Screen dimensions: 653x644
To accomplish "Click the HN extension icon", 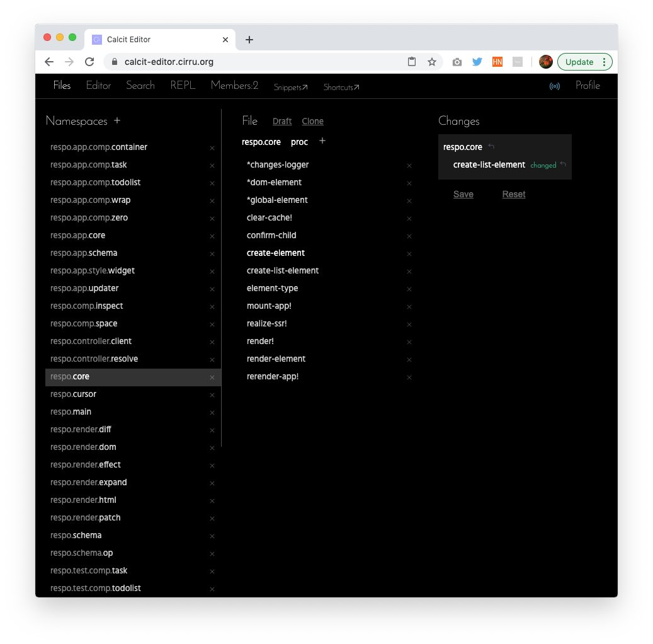I will click(497, 62).
